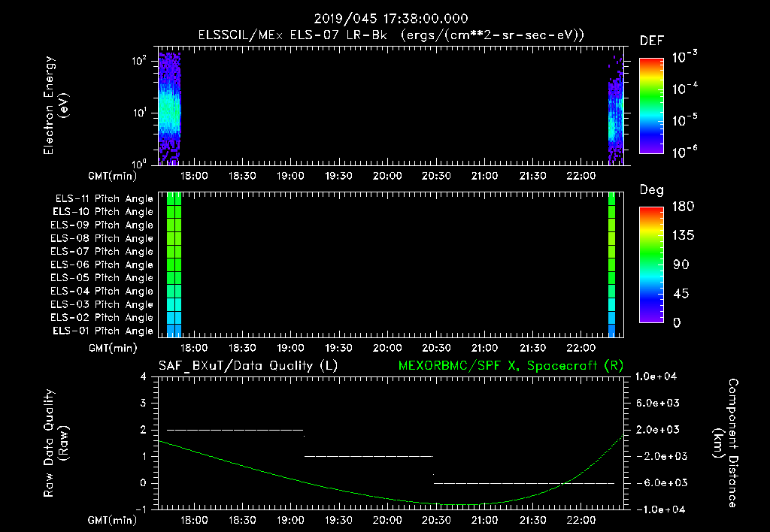Select the ELS-05 Pitch Angle row label
Image resolution: width=770 pixels, height=532 pixels.
pos(102,278)
